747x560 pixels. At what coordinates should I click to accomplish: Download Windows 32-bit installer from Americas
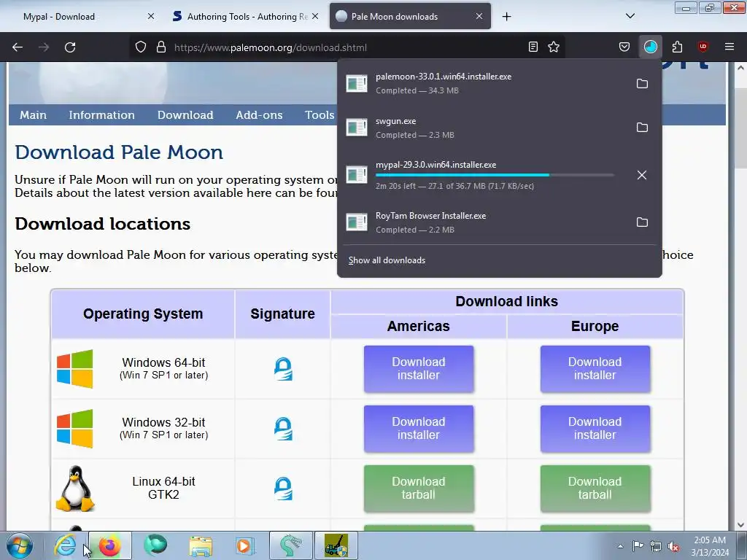pyautogui.click(x=419, y=429)
